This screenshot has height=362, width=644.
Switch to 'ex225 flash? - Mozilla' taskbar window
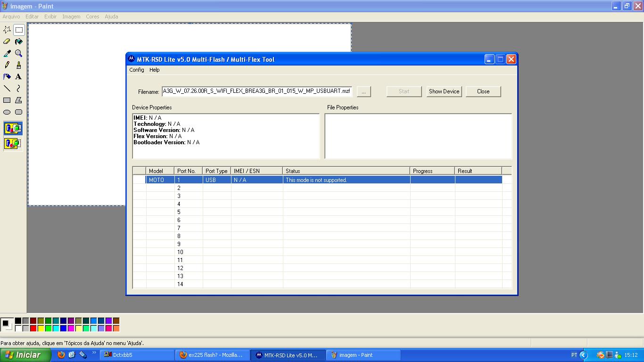click(212, 355)
